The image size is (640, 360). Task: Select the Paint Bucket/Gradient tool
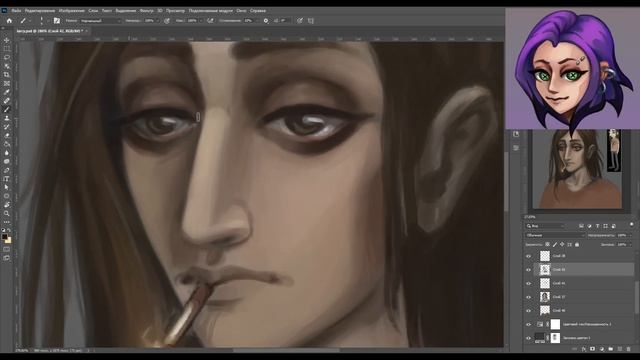[x=7, y=144]
